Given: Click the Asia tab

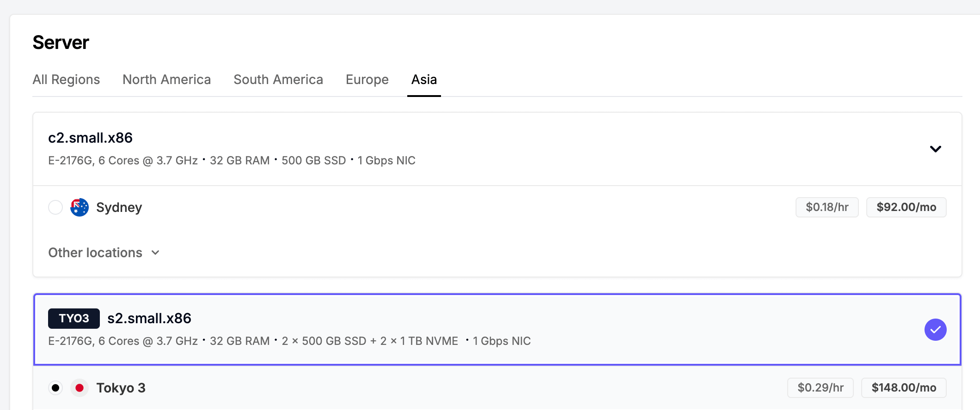Looking at the screenshot, I should point(424,79).
